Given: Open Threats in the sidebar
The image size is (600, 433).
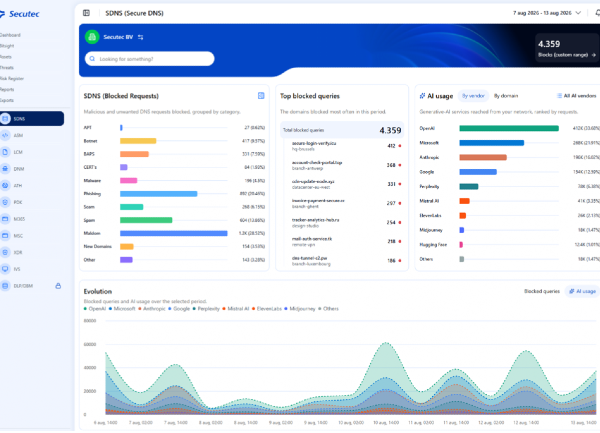Looking at the screenshot, I should click(7, 68).
